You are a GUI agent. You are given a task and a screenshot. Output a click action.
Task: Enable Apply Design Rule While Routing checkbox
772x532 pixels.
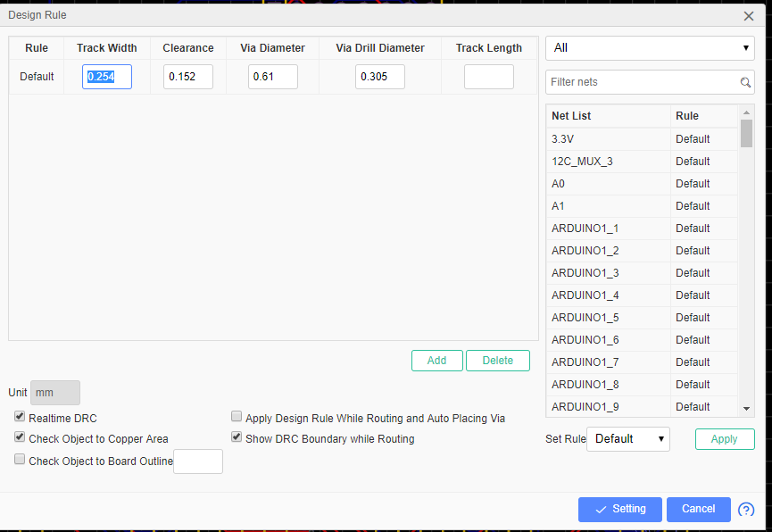pyautogui.click(x=237, y=417)
